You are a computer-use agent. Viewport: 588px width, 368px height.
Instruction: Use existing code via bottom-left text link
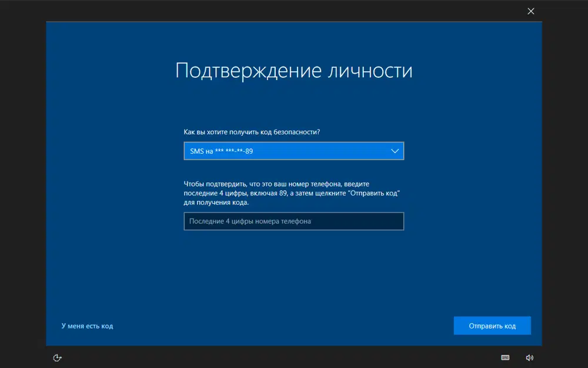86,326
